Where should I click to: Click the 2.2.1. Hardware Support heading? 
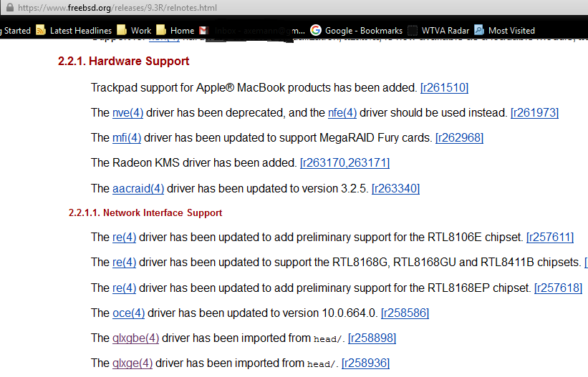[x=123, y=61]
